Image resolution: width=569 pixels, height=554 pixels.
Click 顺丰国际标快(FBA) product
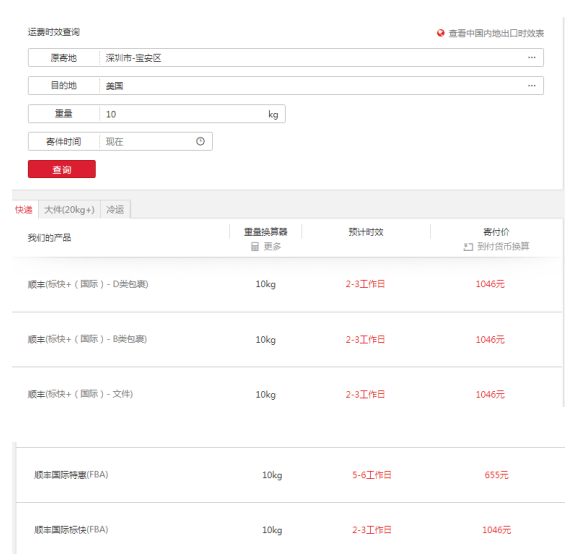pos(71,530)
